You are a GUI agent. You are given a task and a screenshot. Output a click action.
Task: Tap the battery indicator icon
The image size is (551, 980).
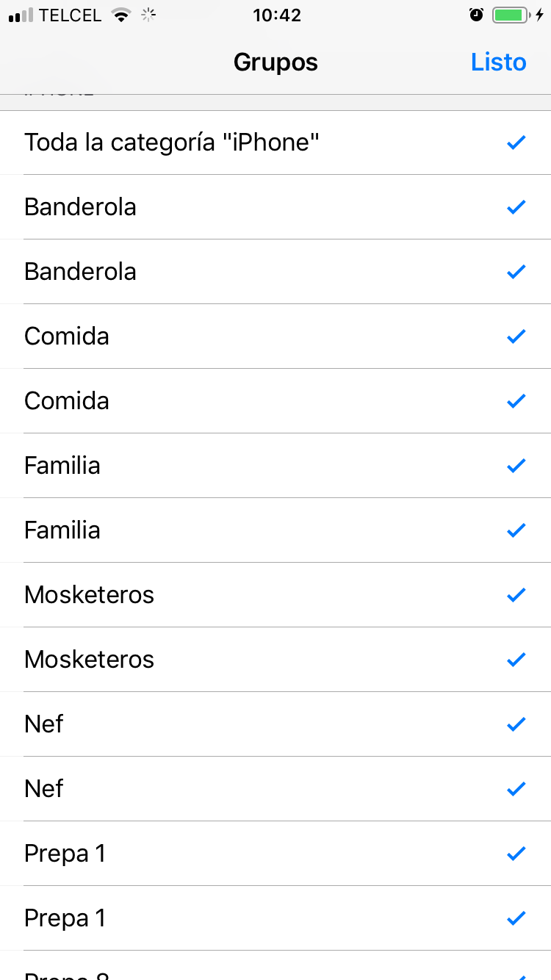click(x=510, y=15)
